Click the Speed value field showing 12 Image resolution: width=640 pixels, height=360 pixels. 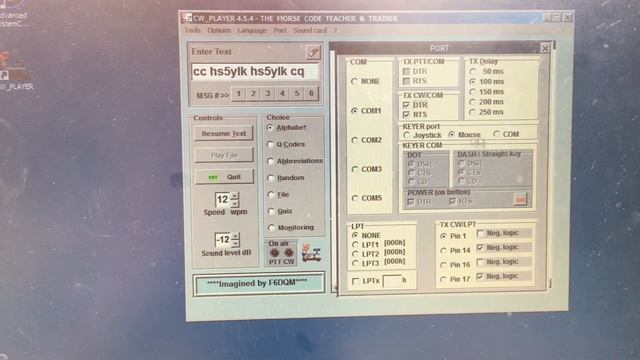click(222, 200)
